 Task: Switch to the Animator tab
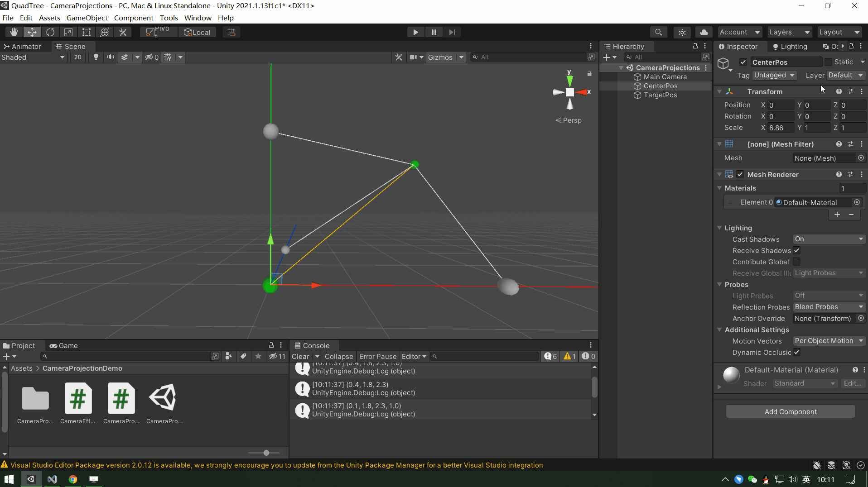coord(22,46)
